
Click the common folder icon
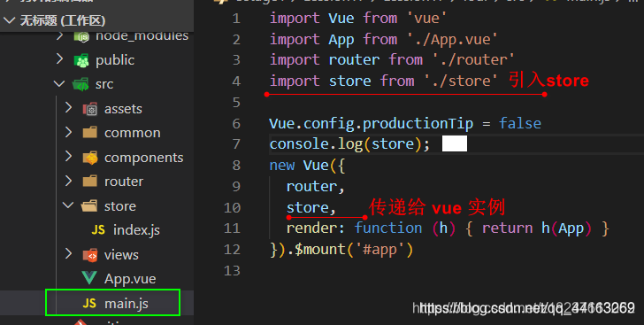point(90,133)
